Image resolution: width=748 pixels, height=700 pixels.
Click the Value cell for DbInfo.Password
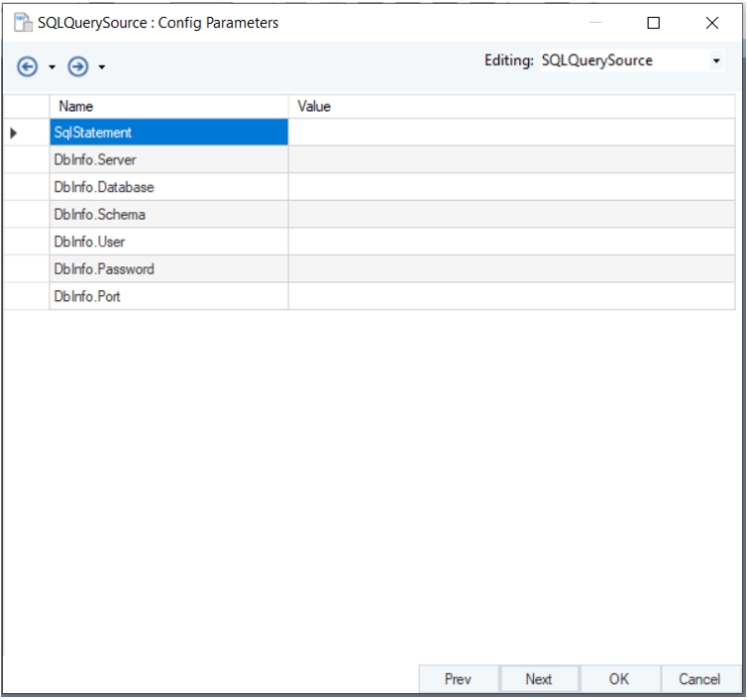click(512, 269)
